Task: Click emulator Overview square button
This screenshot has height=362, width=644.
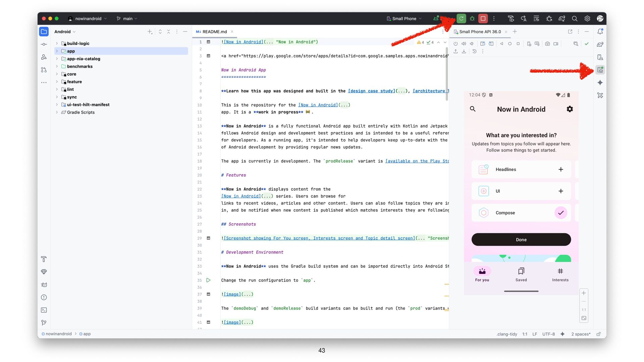Action: click(518, 44)
